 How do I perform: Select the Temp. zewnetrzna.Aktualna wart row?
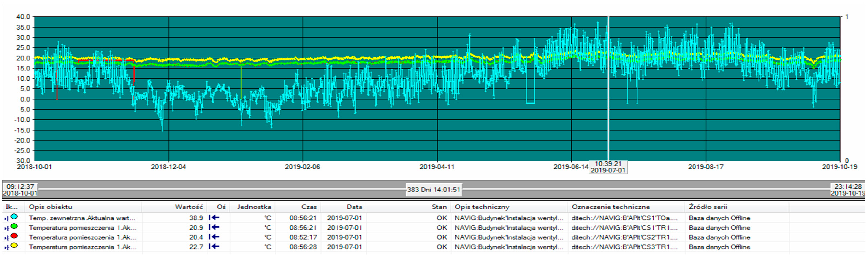[x=82, y=218]
